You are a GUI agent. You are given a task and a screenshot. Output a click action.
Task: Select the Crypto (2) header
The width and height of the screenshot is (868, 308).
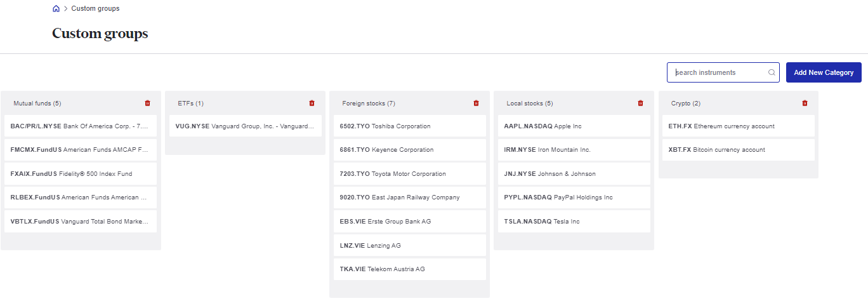(x=686, y=103)
